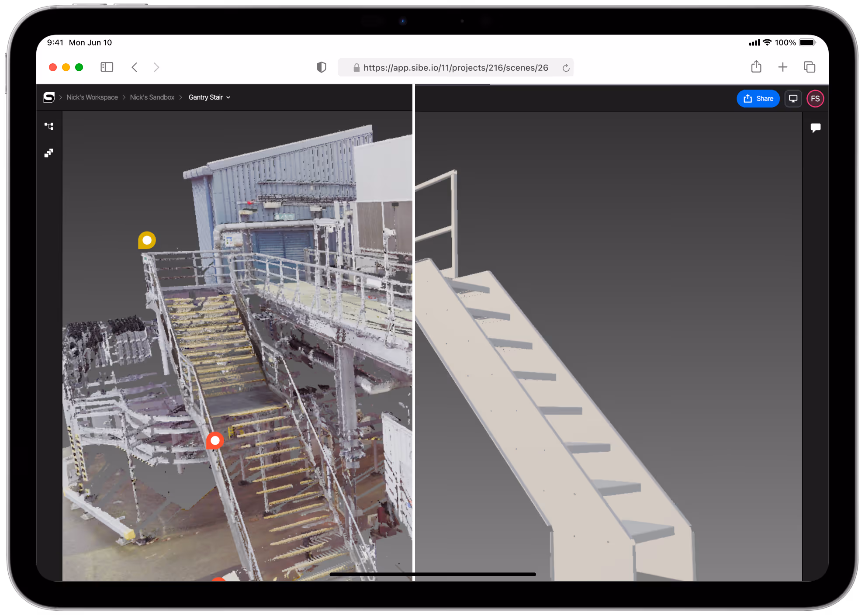Select the yellow annotation pin
This screenshot has width=865, height=616.
point(147,240)
